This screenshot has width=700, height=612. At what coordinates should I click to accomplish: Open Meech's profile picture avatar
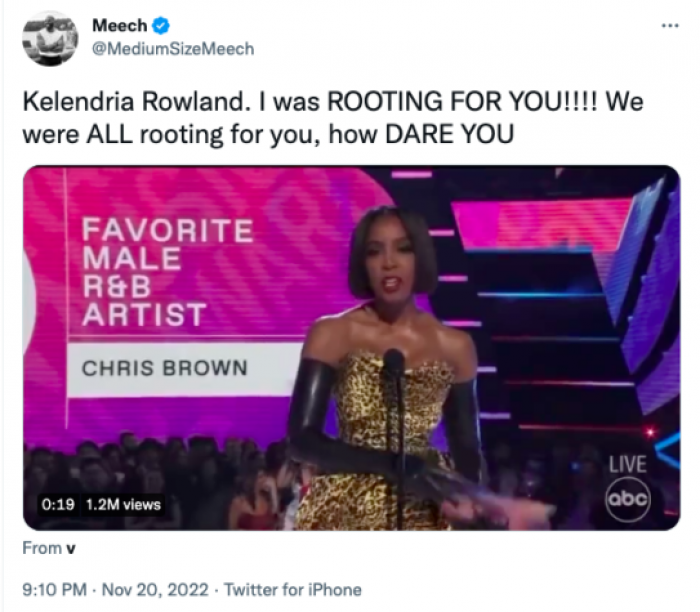coord(50,39)
